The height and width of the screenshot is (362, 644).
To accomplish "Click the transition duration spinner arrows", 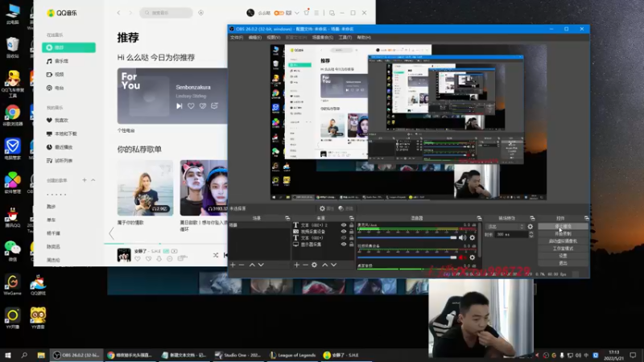I will coord(531,234).
